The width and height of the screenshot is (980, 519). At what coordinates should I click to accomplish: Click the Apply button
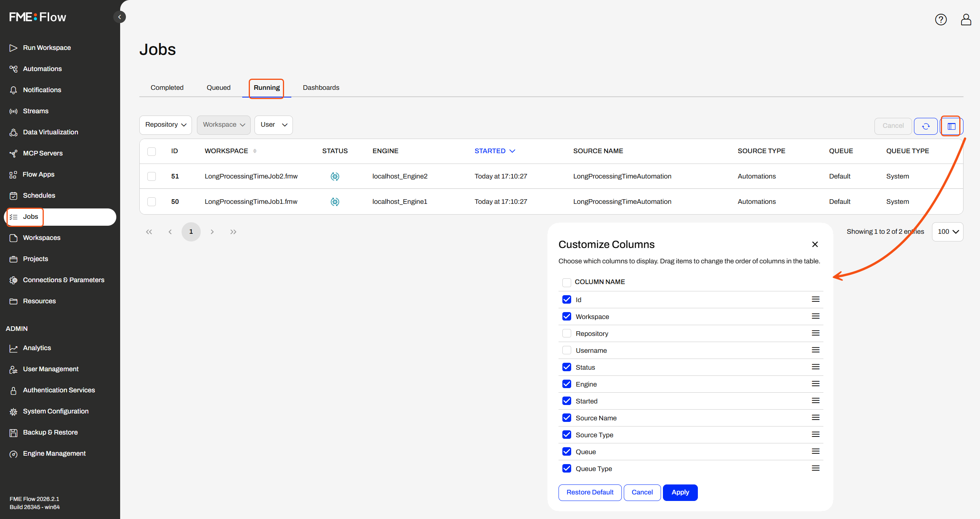pos(680,493)
